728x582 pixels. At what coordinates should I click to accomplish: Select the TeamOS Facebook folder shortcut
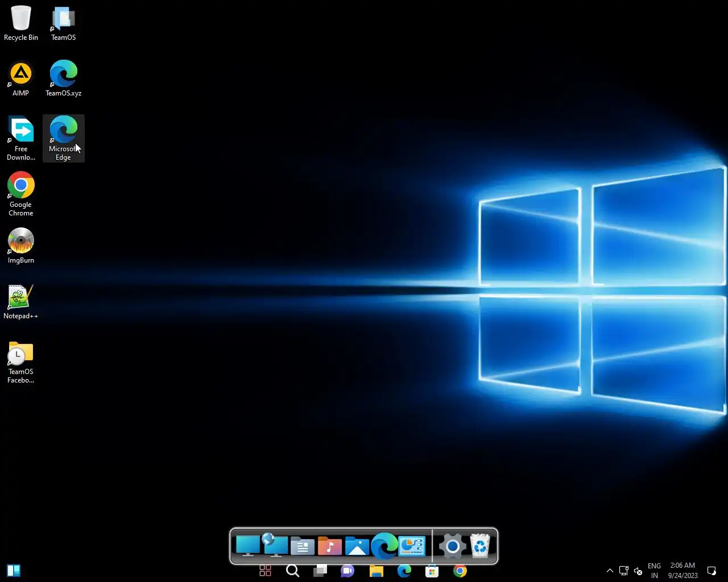coord(21,361)
